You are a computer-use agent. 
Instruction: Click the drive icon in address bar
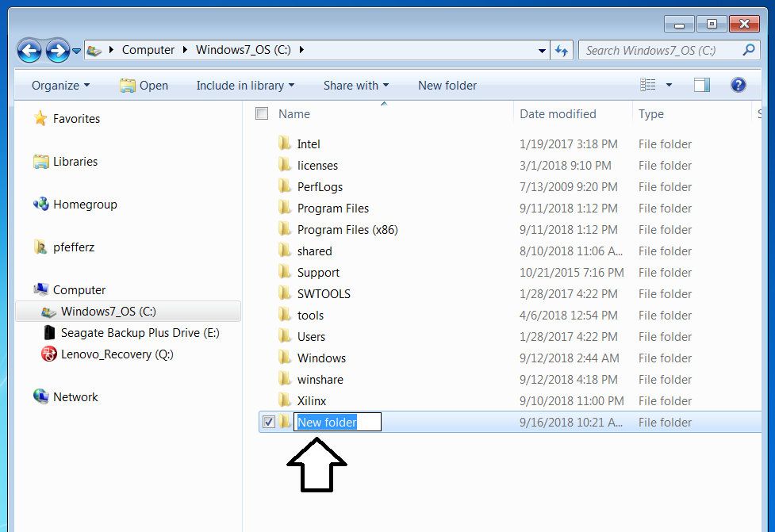coord(94,50)
